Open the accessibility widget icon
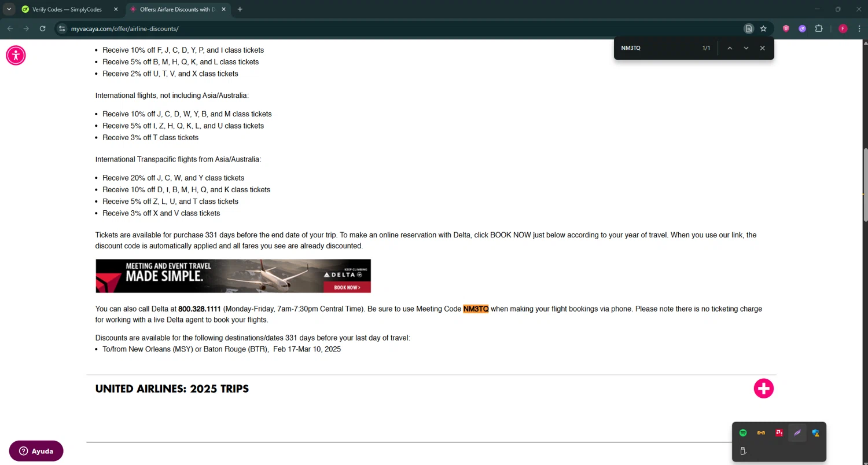Image resolution: width=868 pixels, height=465 pixels. [x=16, y=56]
